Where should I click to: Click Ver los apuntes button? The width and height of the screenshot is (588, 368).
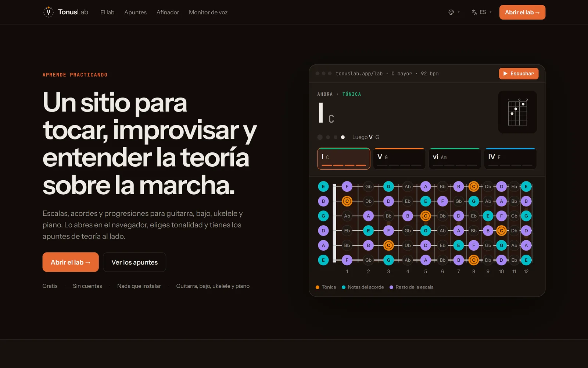coord(135,262)
